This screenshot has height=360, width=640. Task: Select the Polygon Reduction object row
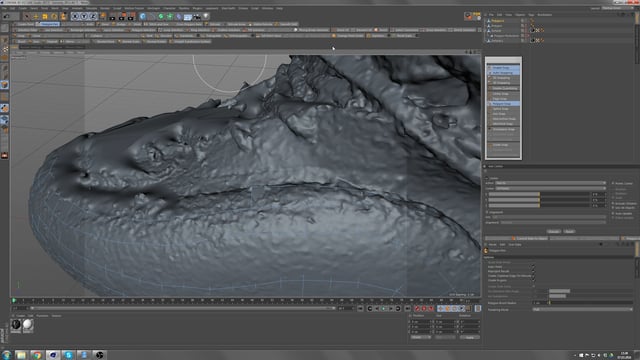click(506, 36)
